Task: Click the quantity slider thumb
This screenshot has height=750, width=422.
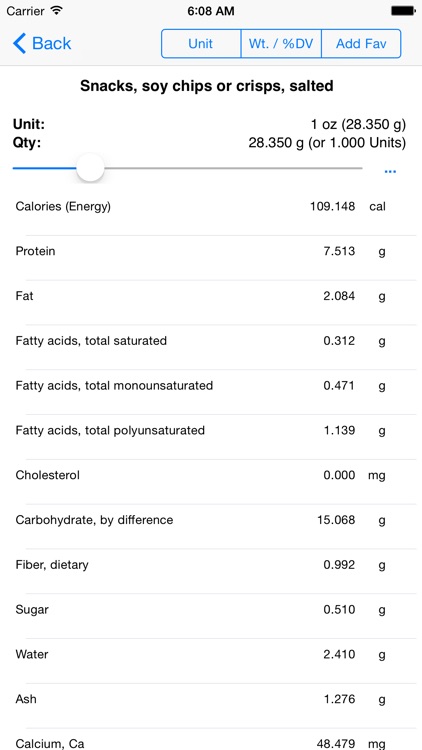Action: [90, 168]
